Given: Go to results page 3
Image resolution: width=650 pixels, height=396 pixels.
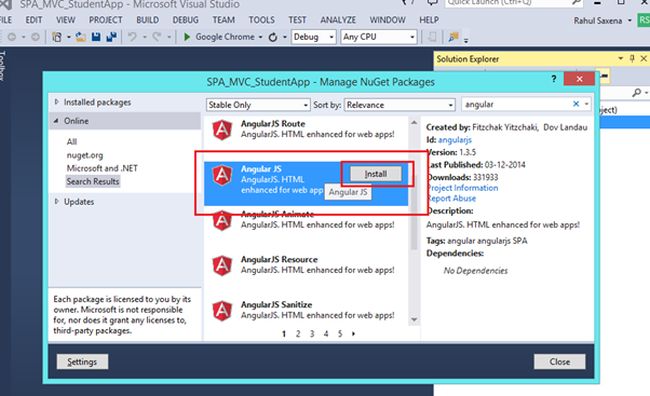Looking at the screenshot, I should [x=312, y=333].
